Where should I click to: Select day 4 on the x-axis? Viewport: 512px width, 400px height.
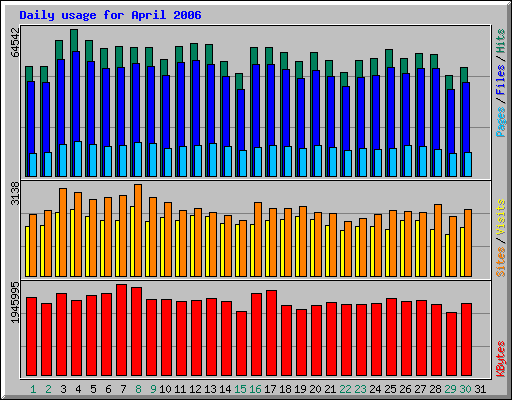click(78, 389)
